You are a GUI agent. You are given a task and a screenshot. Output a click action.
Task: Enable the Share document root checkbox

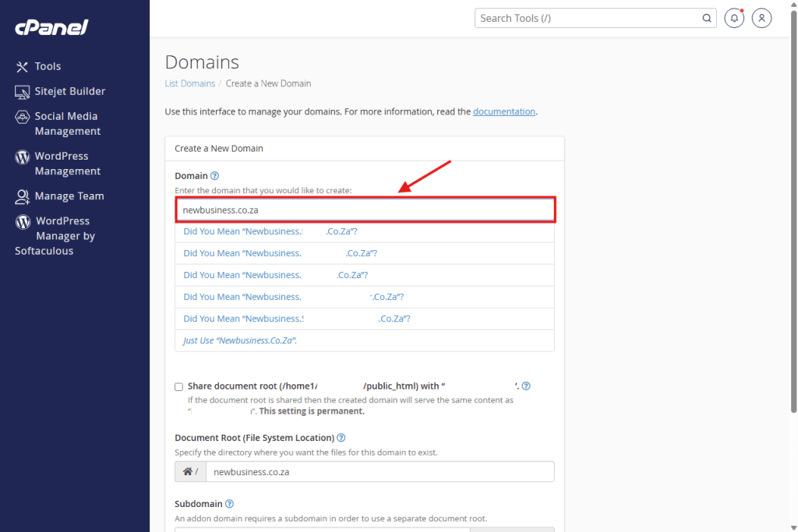coord(179,386)
